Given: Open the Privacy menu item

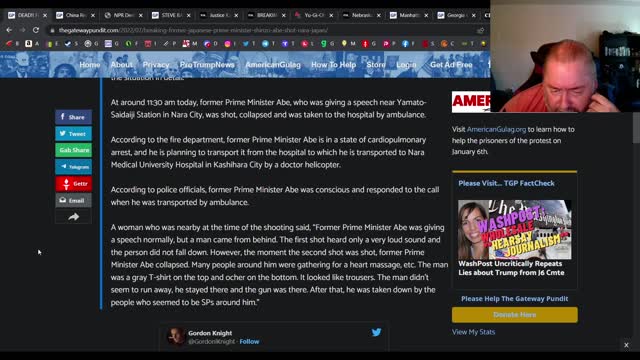Looking at the screenshot, I should [x=156, y=64].
